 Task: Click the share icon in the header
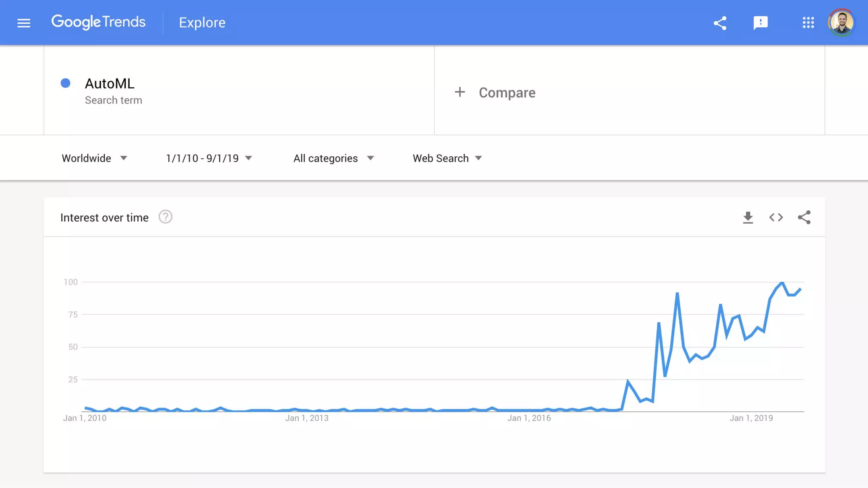(x=720, y=23)
